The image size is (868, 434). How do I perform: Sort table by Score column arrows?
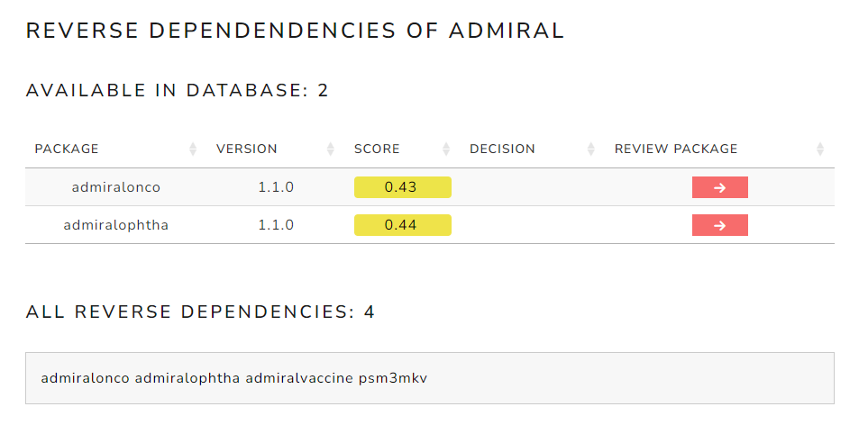pos(446,149)
